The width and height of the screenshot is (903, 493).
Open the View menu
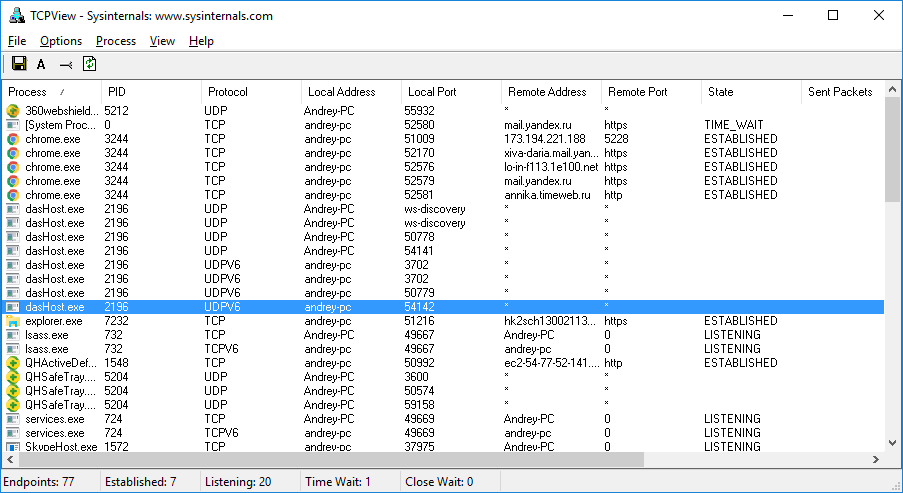162,41
